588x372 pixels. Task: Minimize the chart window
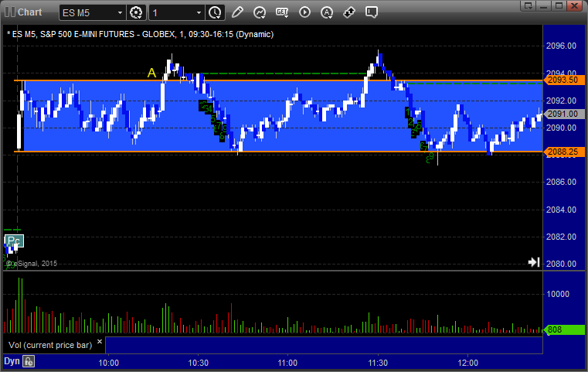[x=543, y=5]
